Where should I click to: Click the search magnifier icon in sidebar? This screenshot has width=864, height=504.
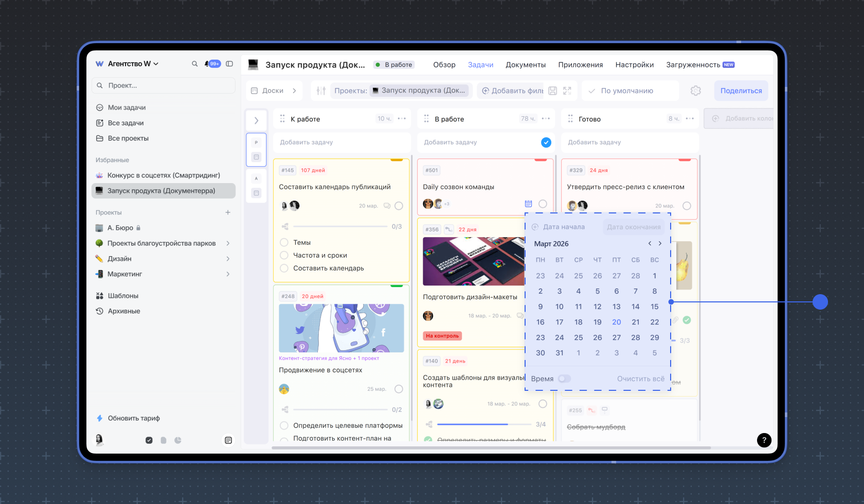194,64
